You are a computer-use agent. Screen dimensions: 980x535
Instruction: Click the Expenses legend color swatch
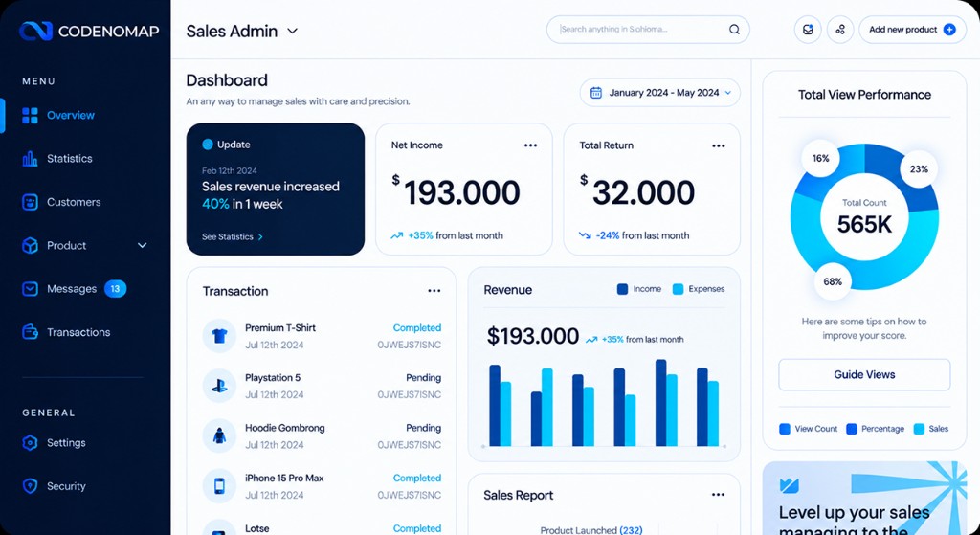pyautogui.click(x=679, y=289)
